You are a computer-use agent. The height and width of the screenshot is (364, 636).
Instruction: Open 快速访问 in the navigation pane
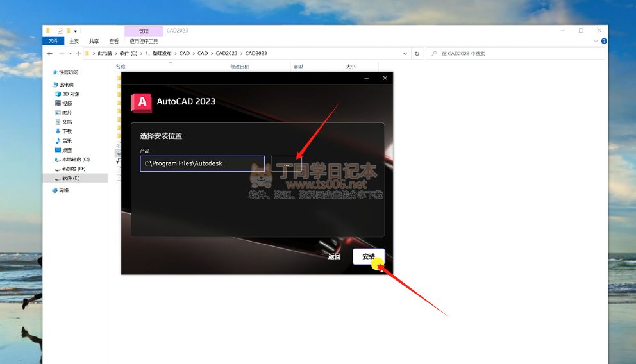pos(65,72)
